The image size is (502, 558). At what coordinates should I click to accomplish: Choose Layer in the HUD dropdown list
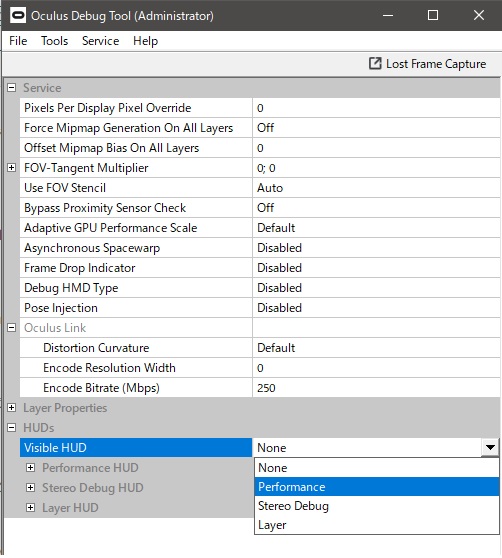click(x=377, y=525)
